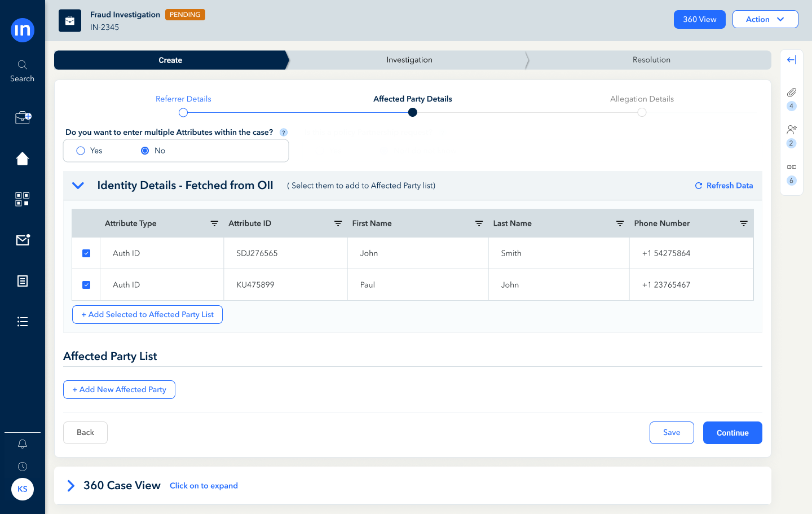Open the First Name column filter
This screenshot has height=514, width=812.
coord(479,223)
